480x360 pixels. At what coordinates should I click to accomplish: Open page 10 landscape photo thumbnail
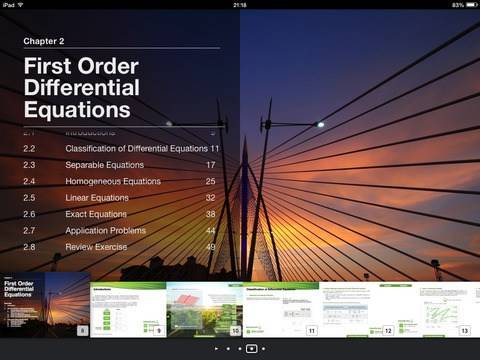pyautogui.click(x=204, y=310)
